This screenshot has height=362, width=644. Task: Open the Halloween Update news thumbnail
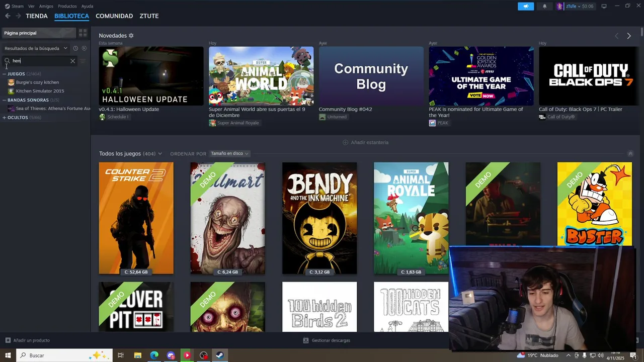pyautogui.click(x=151, y=76)
